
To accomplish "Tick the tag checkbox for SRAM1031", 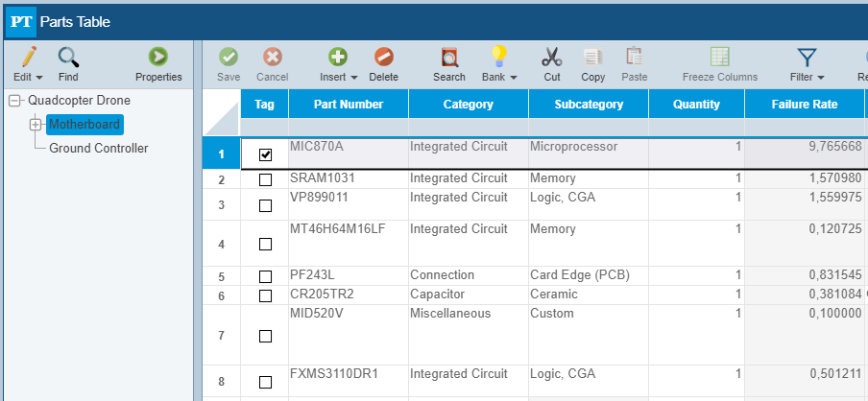I will 266,179.
